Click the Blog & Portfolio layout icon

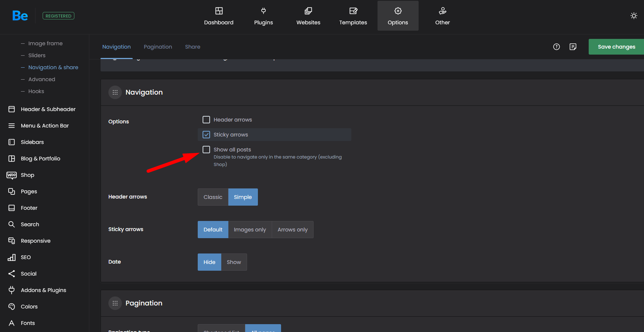[x=12, y=159]
